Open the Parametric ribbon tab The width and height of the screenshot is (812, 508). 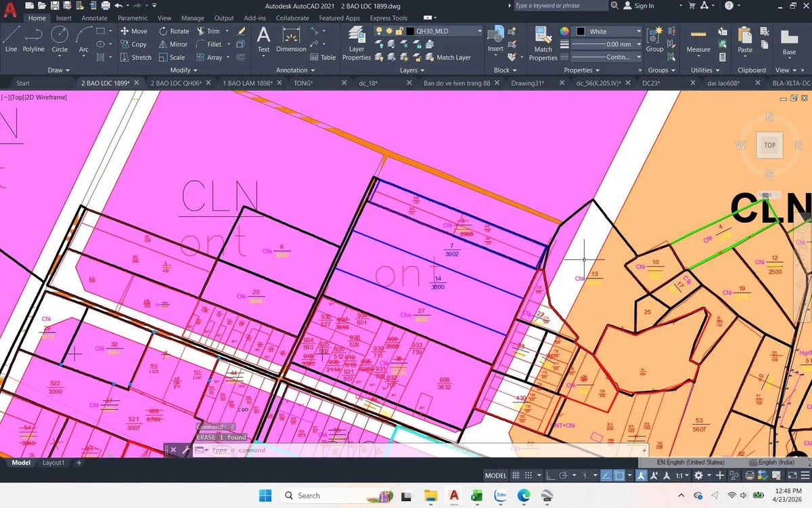pos(133,18)
